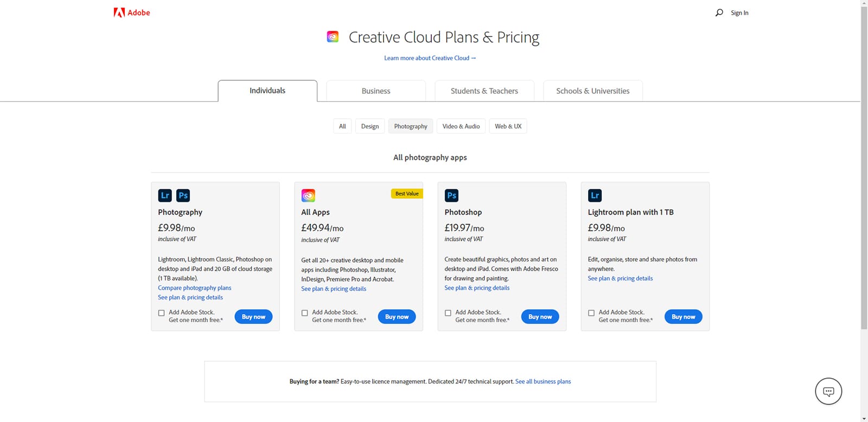
Task: Tick Add Adobe Stock on All Apps card
Action: point(304,313)
